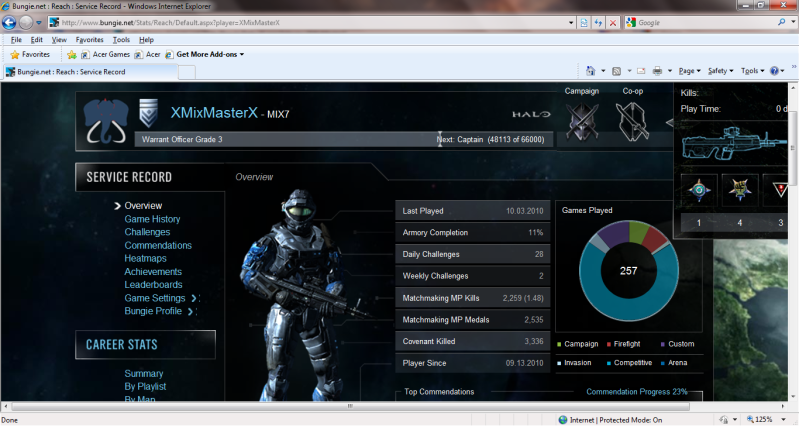Click the Campaign crossed-swords emblem icon
The height and width of the screenshot is (426, 799).
[x=582, y=121]
